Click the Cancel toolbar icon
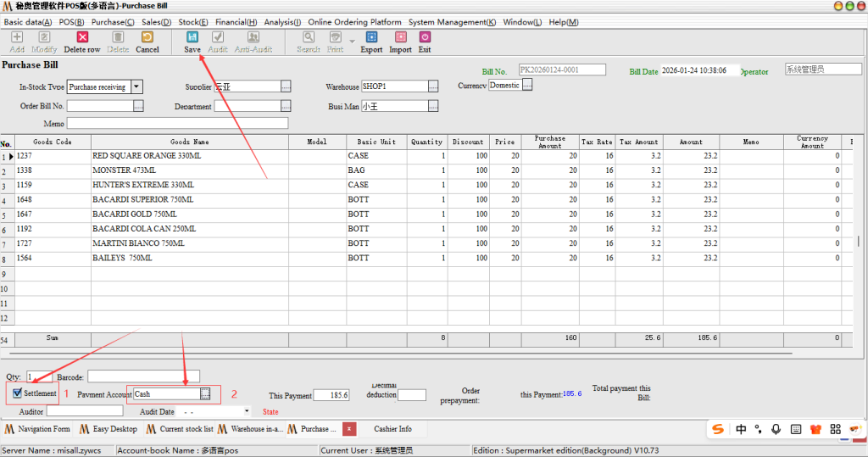 (x=147, y=38)
